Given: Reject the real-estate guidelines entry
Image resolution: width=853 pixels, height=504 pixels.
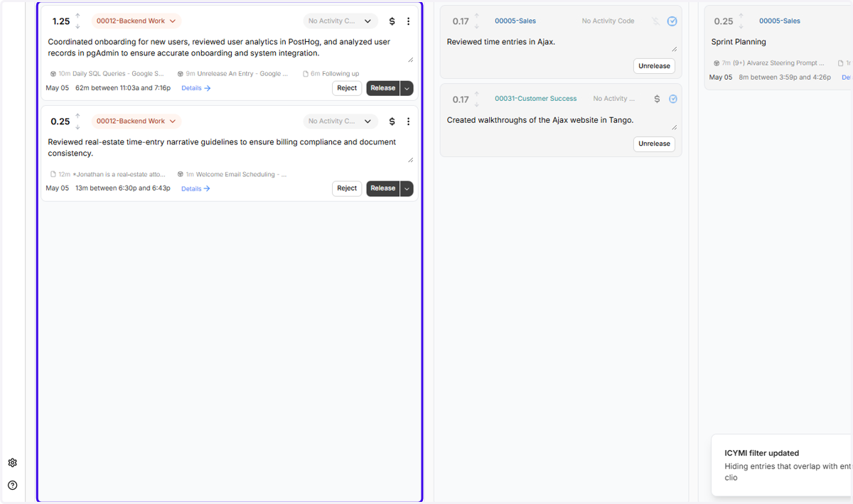Looking at the screenshot, I should 347,188.
